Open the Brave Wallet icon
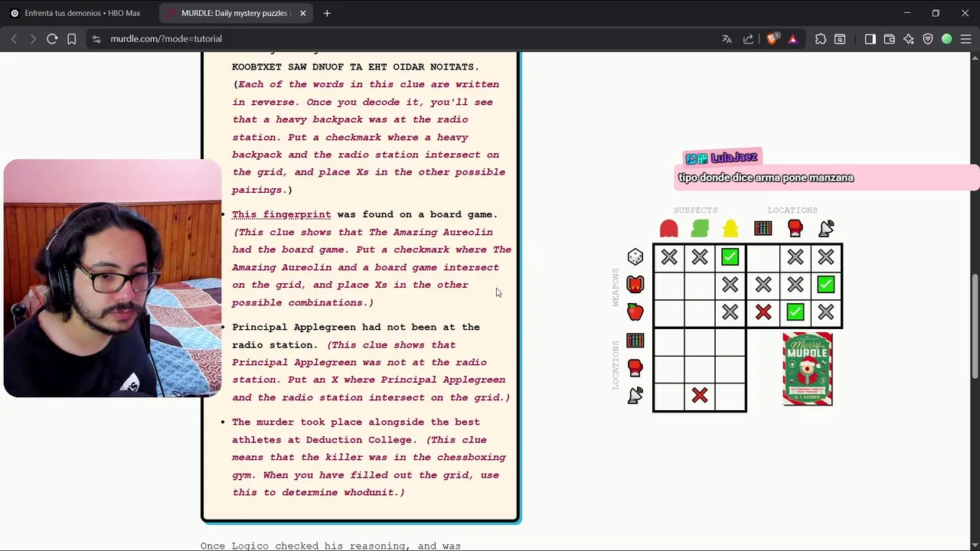Viewport: 980px width, 551px height. (x=890, y=39)
